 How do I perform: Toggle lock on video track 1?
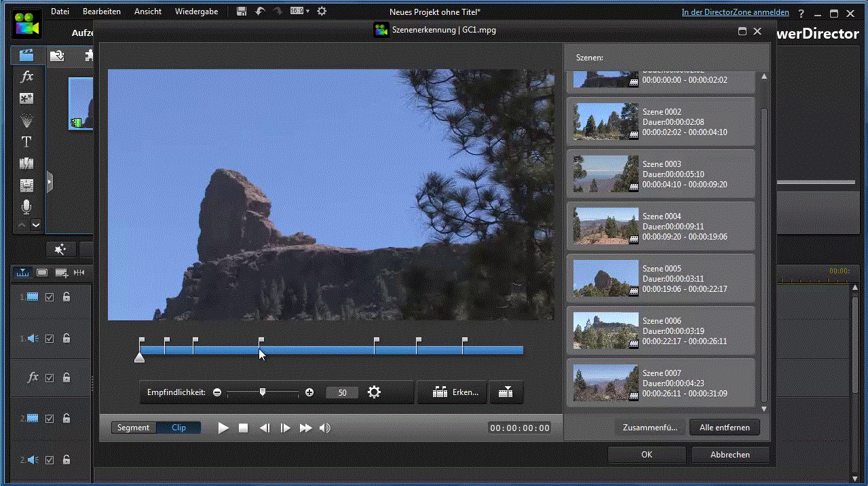click(x=67, y=297)
